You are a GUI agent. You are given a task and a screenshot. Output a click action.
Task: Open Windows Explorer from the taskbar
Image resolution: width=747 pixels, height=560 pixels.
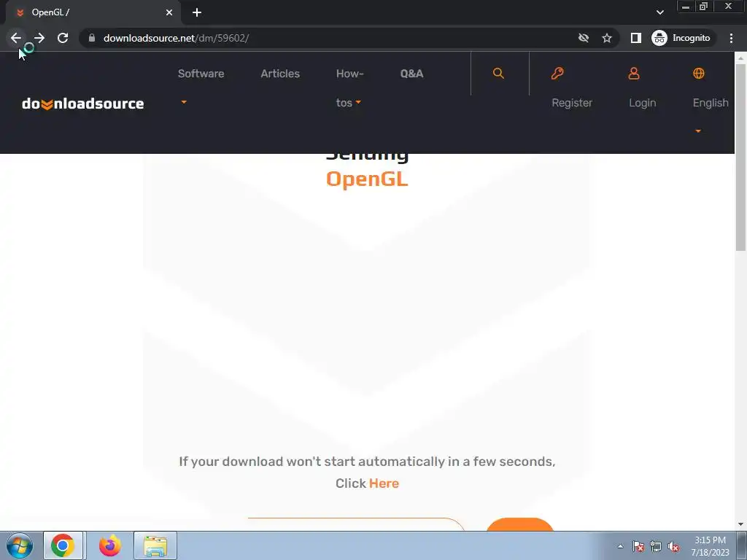tap(155, 545)
